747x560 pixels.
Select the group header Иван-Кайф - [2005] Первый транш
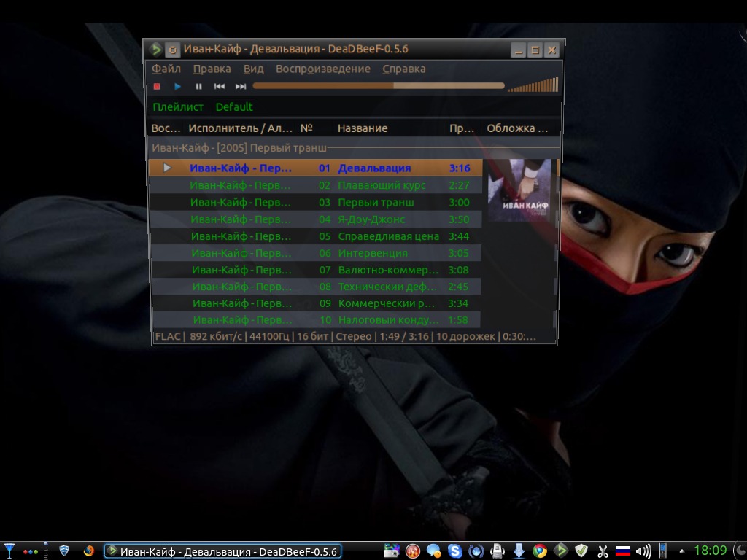[x=239, y=148]
